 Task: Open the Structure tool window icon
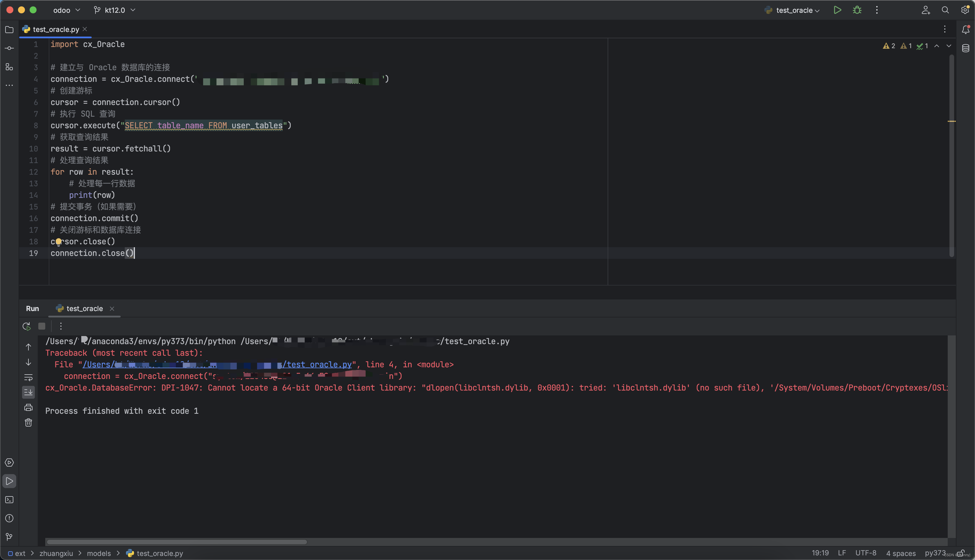pos(9,67)
